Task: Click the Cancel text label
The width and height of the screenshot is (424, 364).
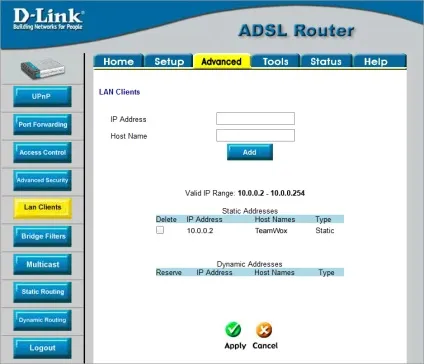Action: (265, 345)
